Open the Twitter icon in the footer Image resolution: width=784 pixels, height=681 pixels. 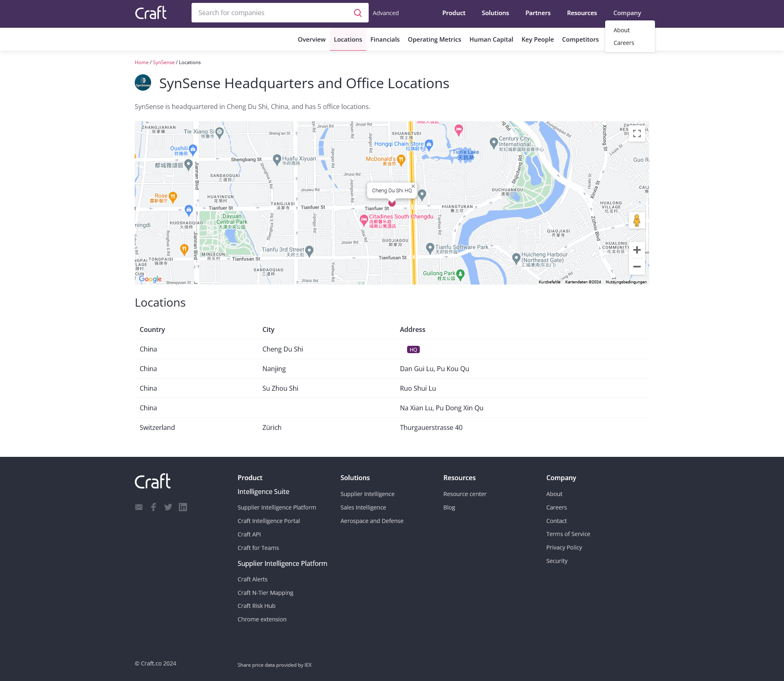tap(168, 507)
